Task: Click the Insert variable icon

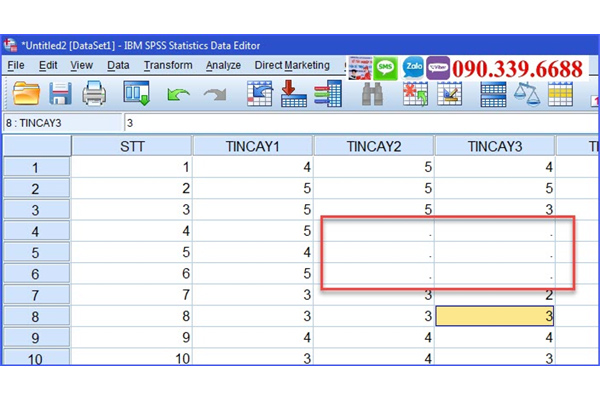Action: (450, 93)
